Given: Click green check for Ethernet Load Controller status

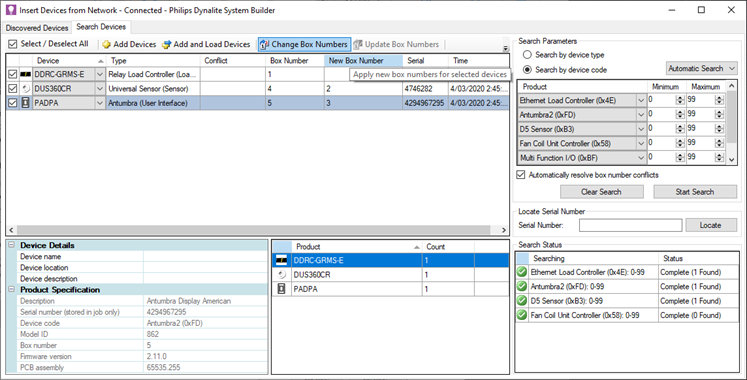Looking at the screenshot, I should [x=522, y=272].
